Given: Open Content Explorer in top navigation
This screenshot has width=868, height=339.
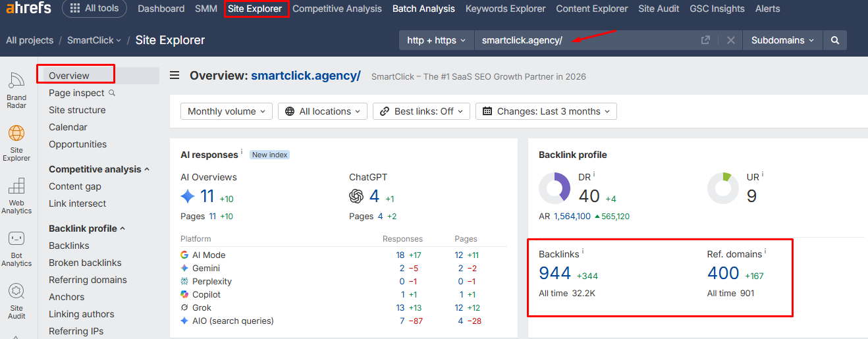Looking at the screenshot, I should point(592,9).
